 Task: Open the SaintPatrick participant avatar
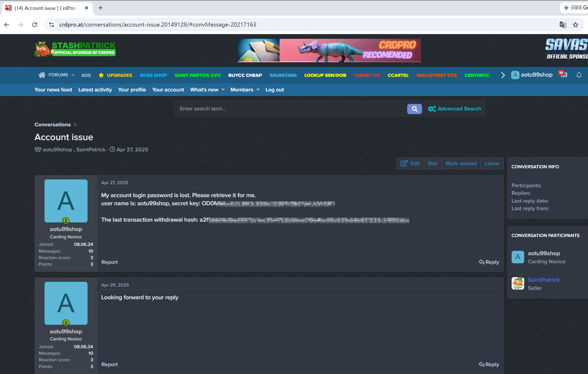coord(518,284)
